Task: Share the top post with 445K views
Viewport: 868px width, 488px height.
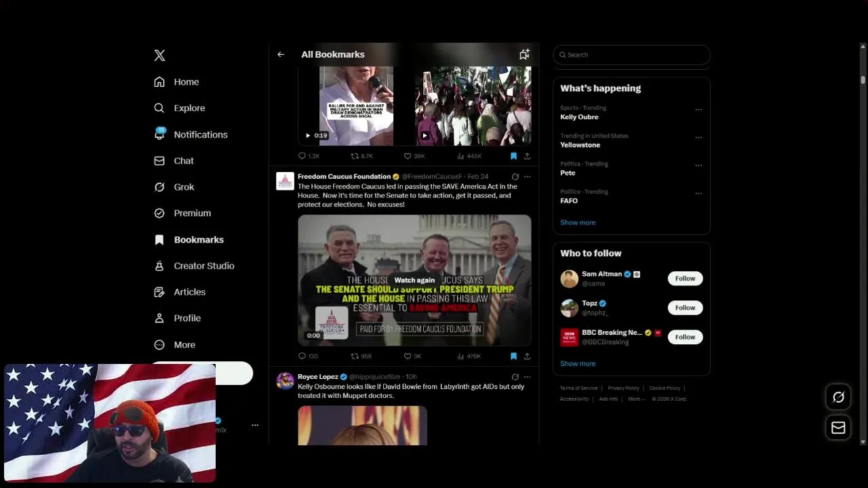Action: pyautogui.click(x=527, y=156)
